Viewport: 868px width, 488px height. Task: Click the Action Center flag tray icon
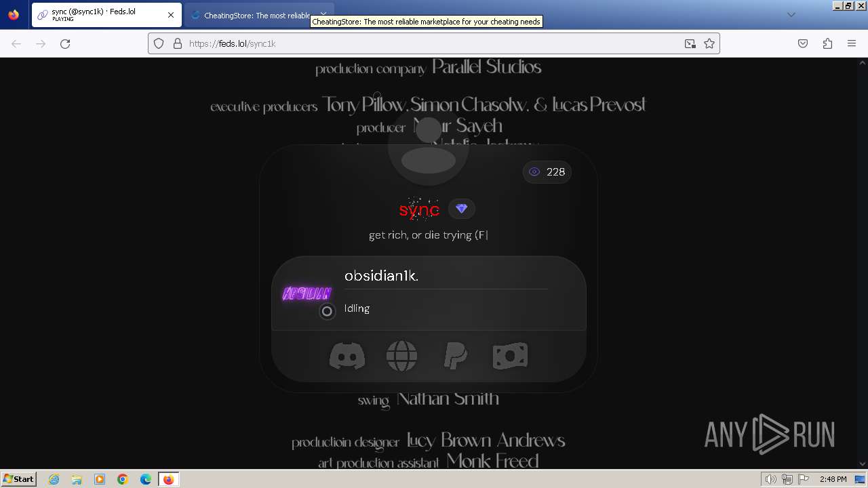point(803,479)
